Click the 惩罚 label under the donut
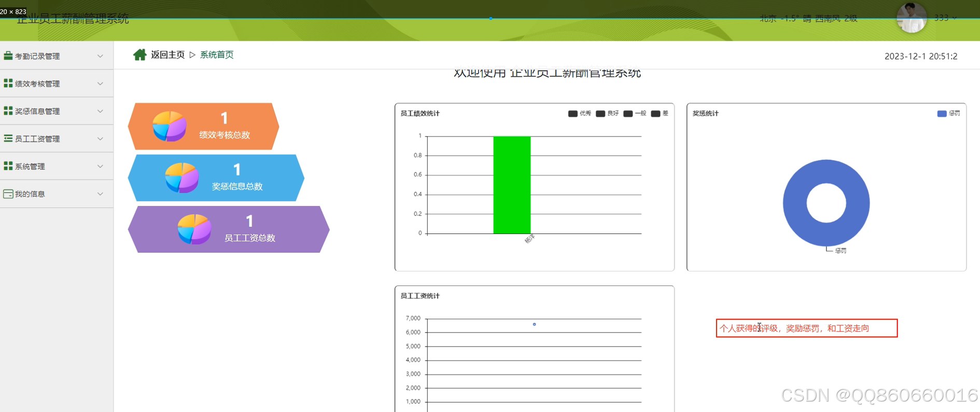980x412 pixels. pyautogui.click(x=841, y=251)
